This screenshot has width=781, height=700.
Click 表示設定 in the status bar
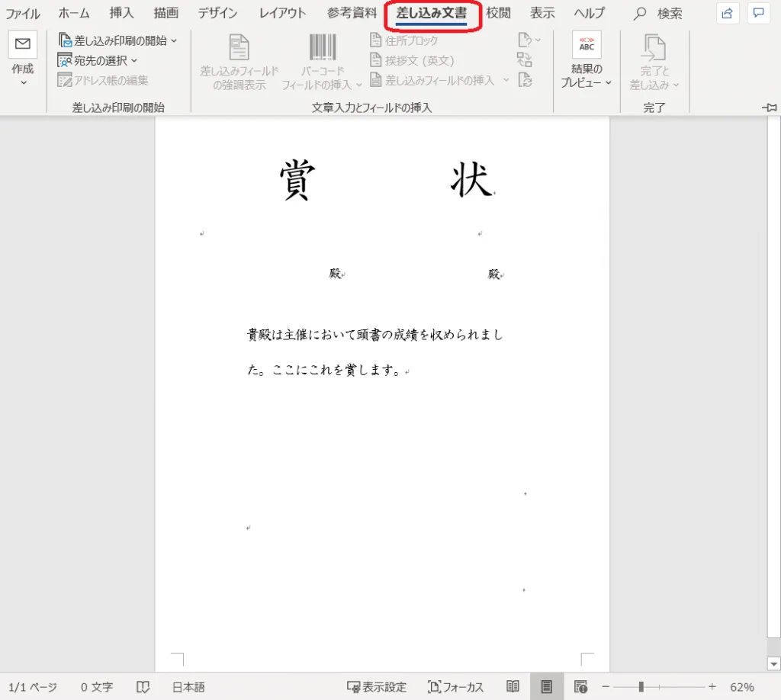point(377,687)
